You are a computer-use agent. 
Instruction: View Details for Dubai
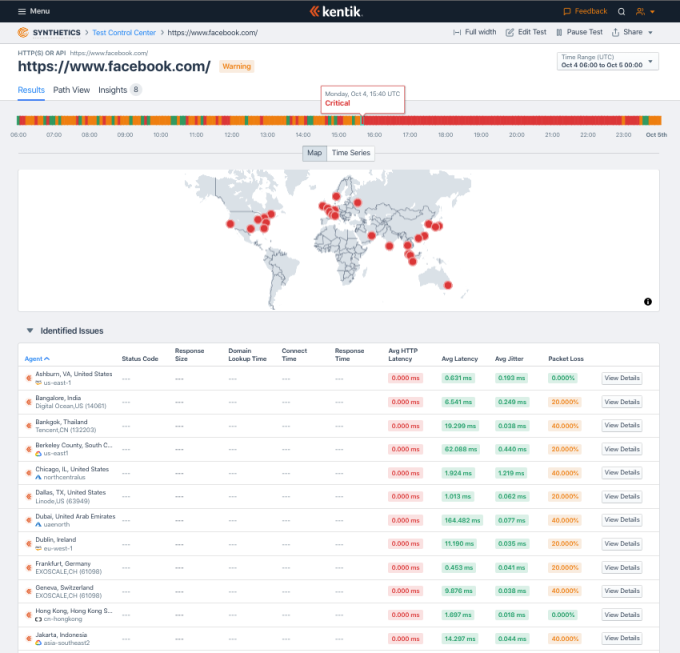(x=622, y=520)
